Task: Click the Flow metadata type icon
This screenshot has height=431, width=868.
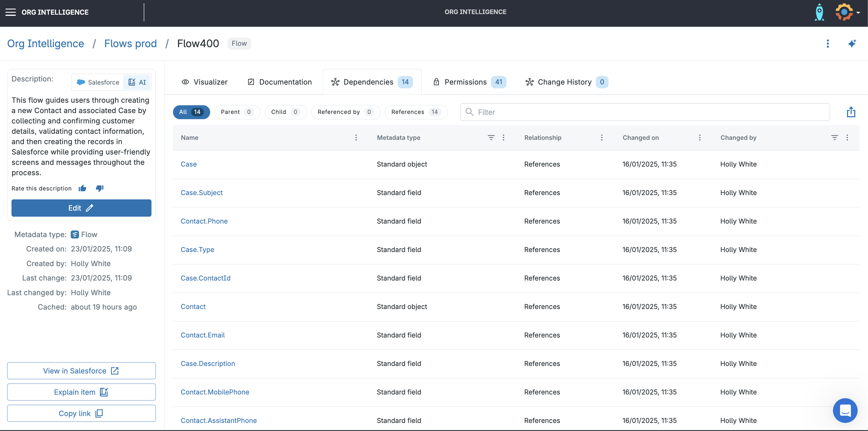Action: coord(74,234)
